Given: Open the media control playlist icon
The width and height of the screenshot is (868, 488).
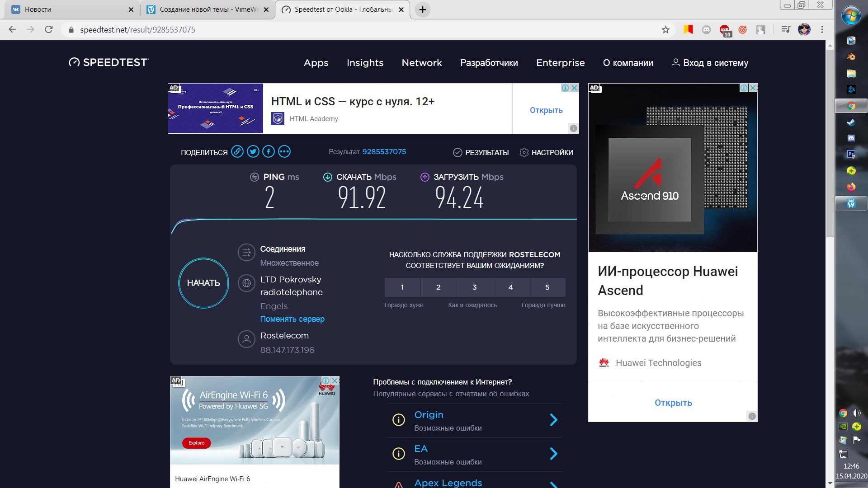Looking at the screenshot, I should tap(786, 29).
